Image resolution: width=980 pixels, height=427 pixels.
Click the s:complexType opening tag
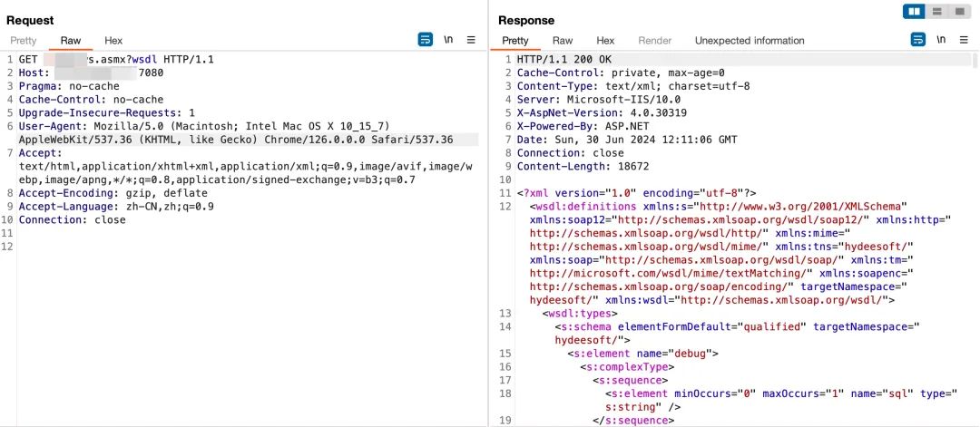(x=627, y=367)
